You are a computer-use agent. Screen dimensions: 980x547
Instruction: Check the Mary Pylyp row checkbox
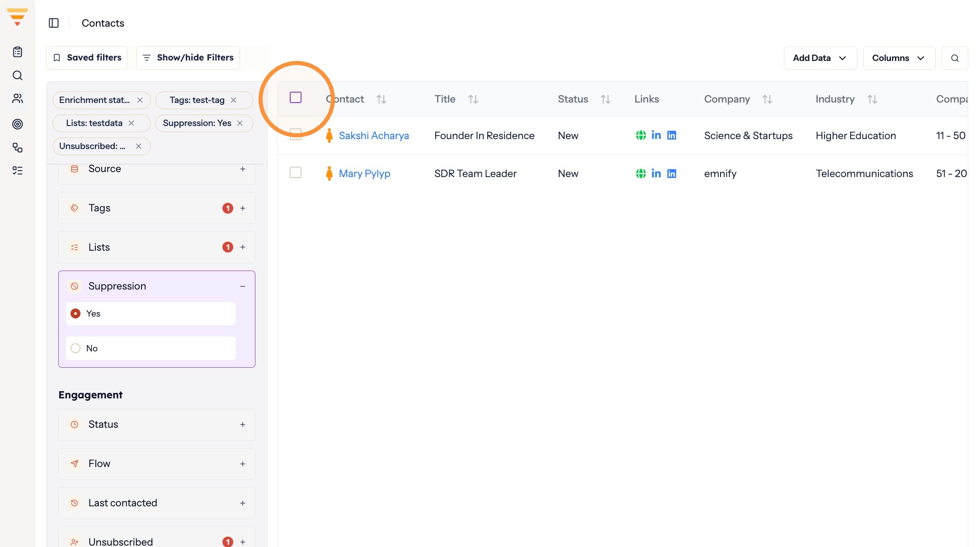296,173
